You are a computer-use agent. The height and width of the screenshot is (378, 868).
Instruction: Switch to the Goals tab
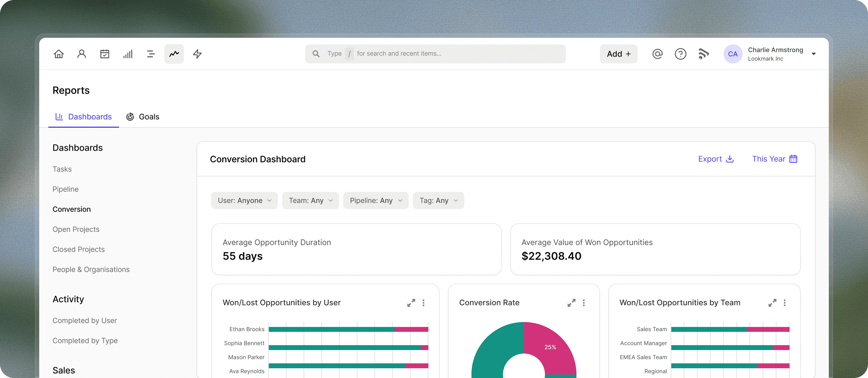tap(143, 117)
